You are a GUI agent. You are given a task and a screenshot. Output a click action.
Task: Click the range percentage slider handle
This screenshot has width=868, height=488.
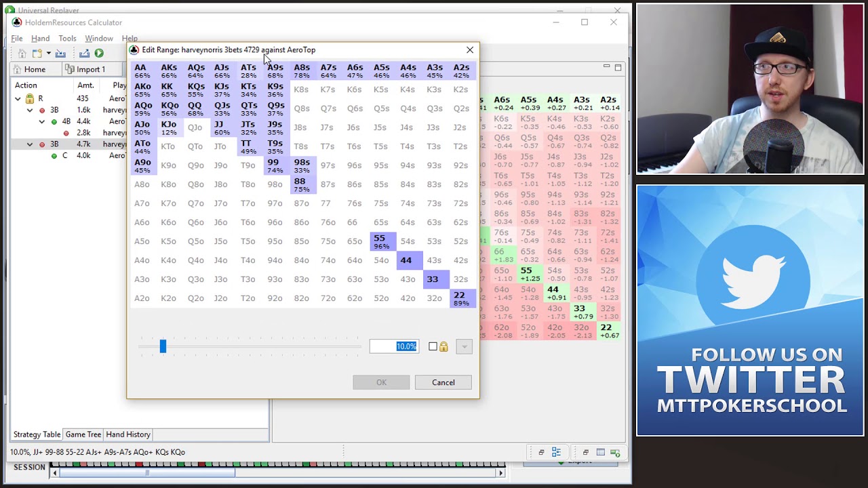point(163,346)
